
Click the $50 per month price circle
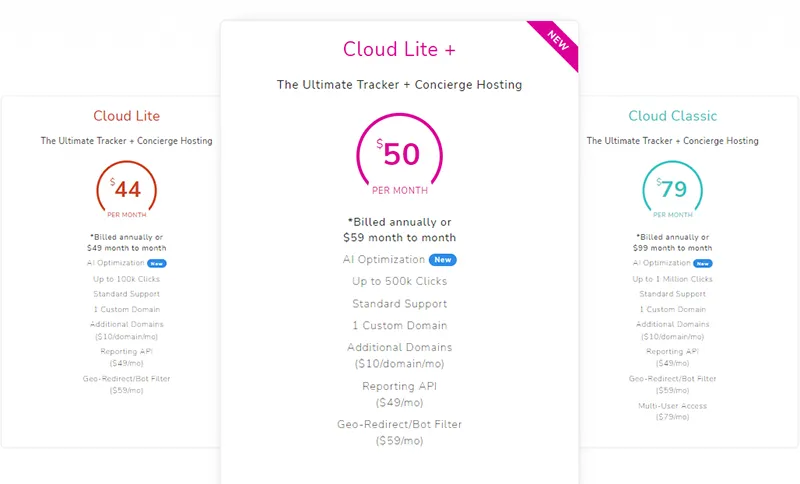tap(400, 157)
